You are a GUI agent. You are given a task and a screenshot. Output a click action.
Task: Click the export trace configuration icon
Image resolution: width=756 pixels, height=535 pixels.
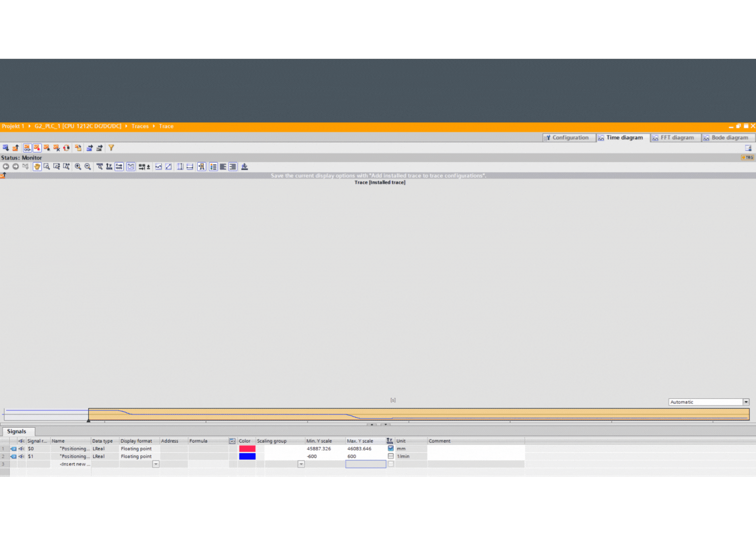[x=90, y=148]
